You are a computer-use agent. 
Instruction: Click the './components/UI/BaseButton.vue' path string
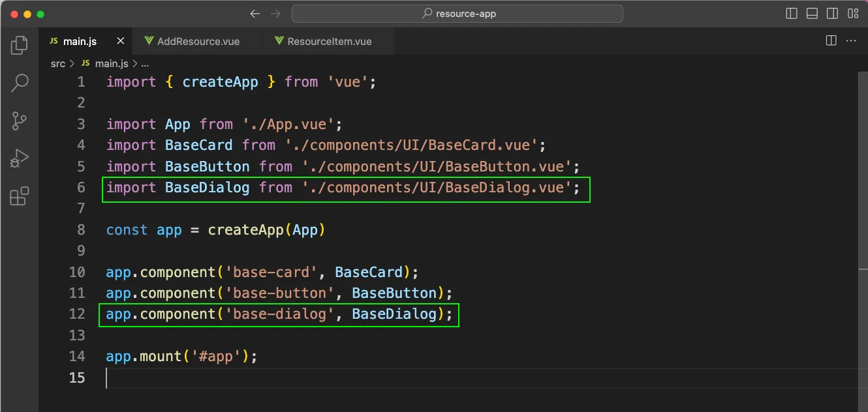point(437,166)
